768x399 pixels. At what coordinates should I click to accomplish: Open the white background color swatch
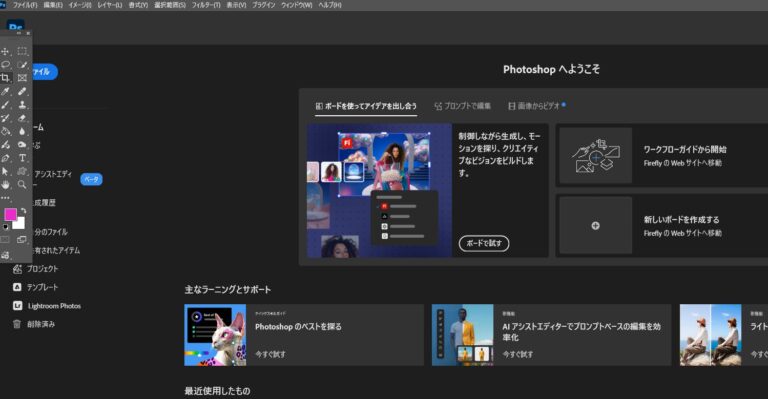point(20,224)
